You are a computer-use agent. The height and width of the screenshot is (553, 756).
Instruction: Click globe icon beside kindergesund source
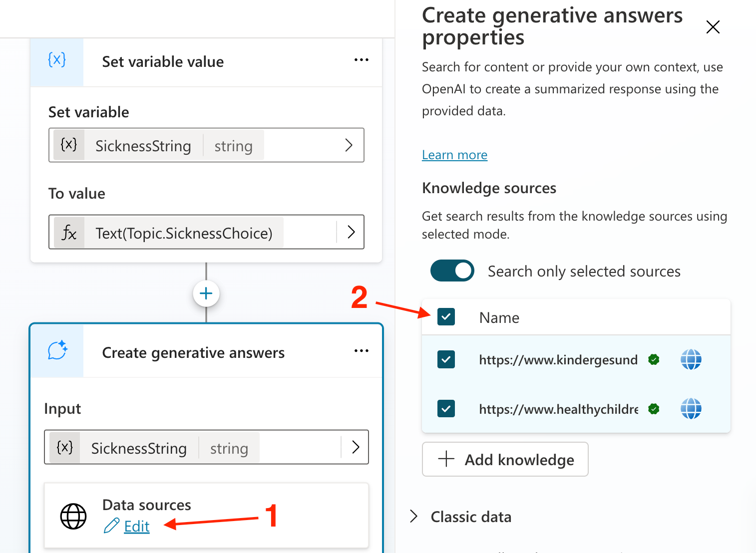click(x=691, y=359)
